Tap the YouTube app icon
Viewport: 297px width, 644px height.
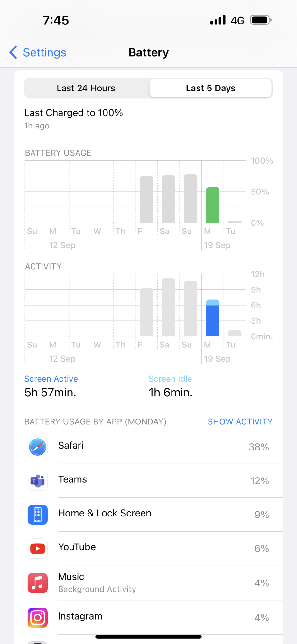38,548
